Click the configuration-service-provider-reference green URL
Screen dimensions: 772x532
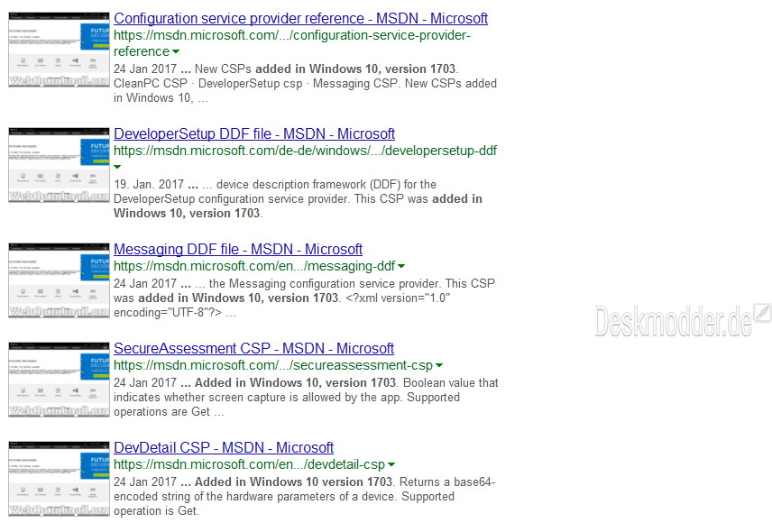click(x=292, y=43)
